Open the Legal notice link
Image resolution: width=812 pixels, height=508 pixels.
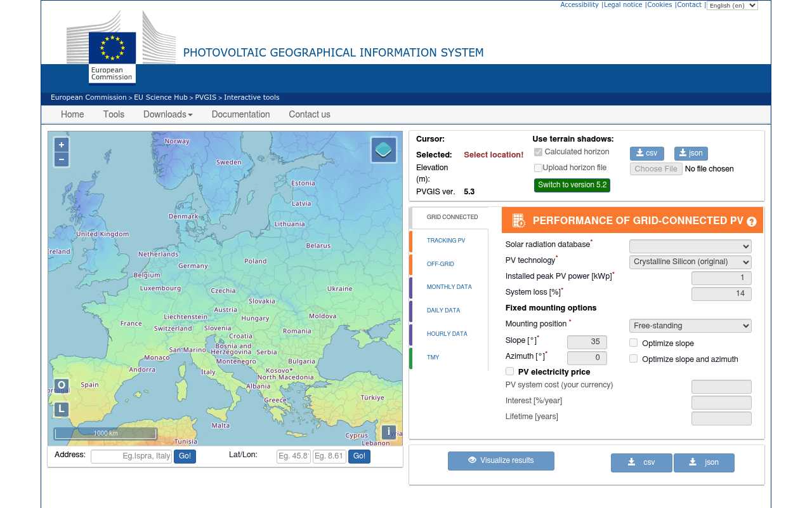(623, 5)
